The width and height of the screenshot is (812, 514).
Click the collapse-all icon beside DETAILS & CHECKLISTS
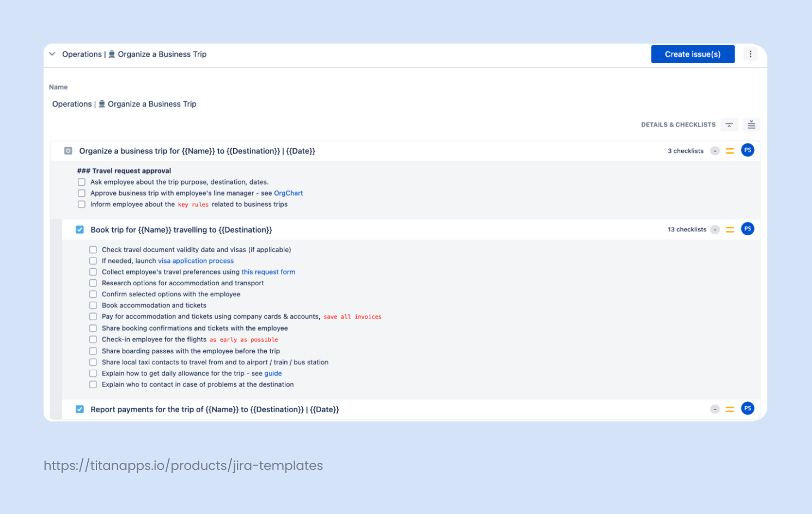[x=729, y=125]
